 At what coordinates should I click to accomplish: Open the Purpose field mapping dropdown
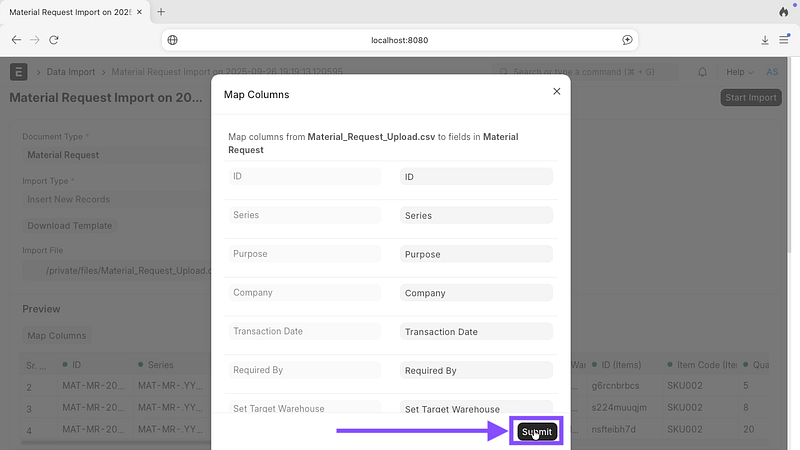pyautogui.click(x=476, y=254)
